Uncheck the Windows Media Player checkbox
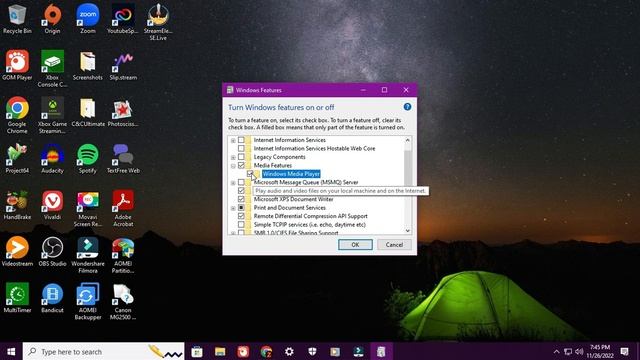The image size is (640, 360). (250, 174)
